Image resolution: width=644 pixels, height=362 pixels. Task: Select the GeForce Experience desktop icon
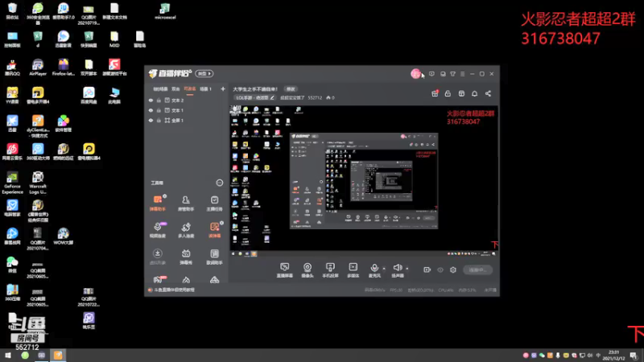[12, 183]
